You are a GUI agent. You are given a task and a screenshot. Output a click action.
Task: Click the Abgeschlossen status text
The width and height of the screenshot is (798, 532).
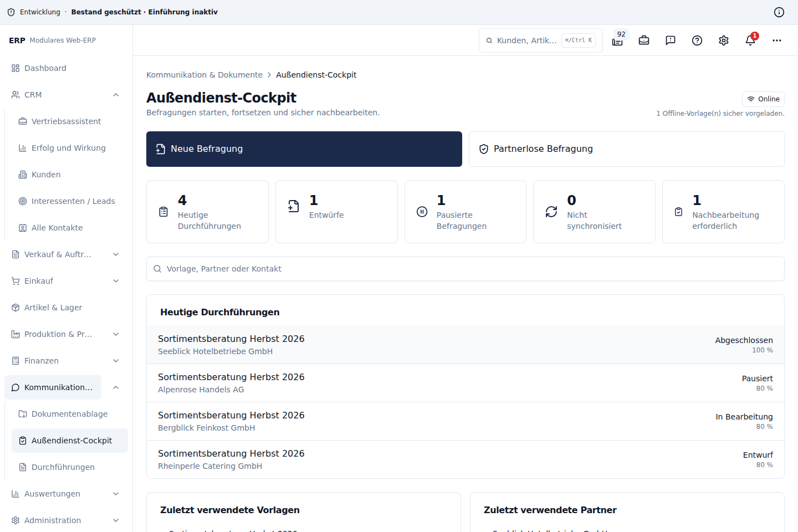(744, 340)
